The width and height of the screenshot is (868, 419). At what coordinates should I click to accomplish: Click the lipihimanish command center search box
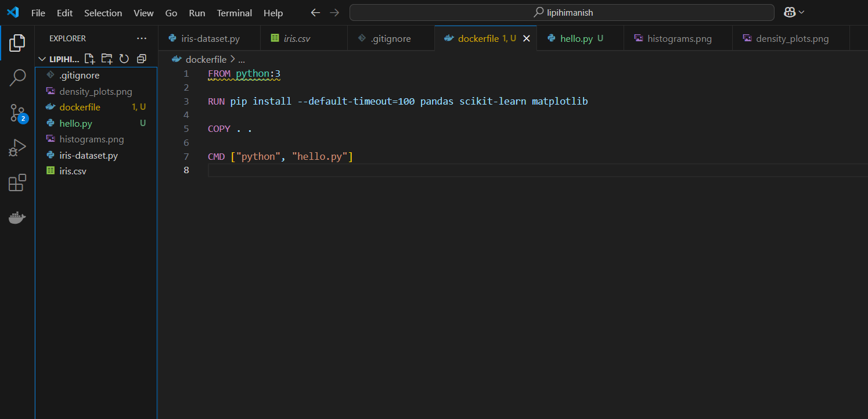pos(562,13)
